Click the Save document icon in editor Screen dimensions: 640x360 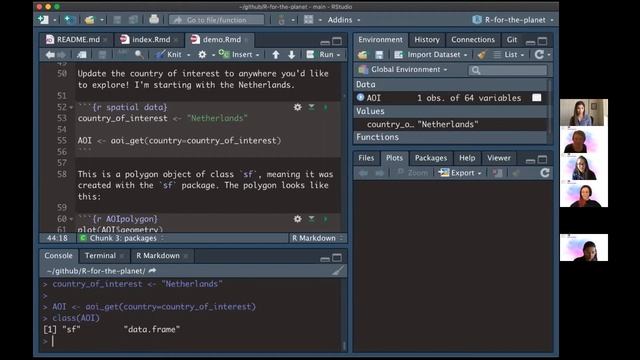(x=102, y=55)
